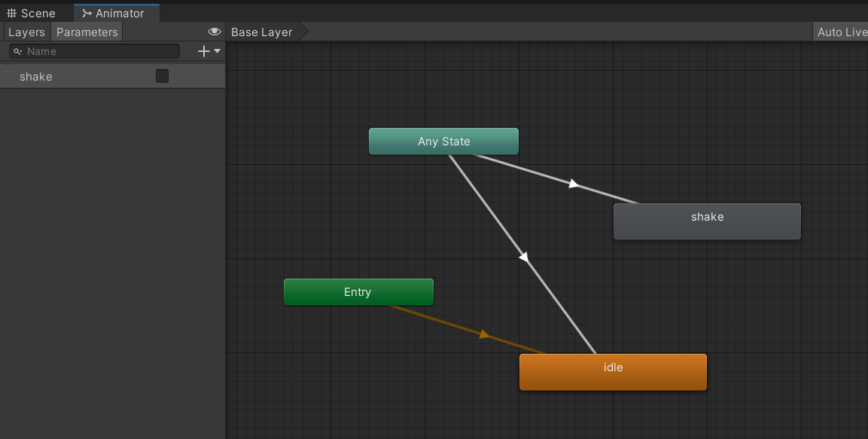Open the add parameter dropdown arrow
868x439 pixels.
(x=217, y=51)
